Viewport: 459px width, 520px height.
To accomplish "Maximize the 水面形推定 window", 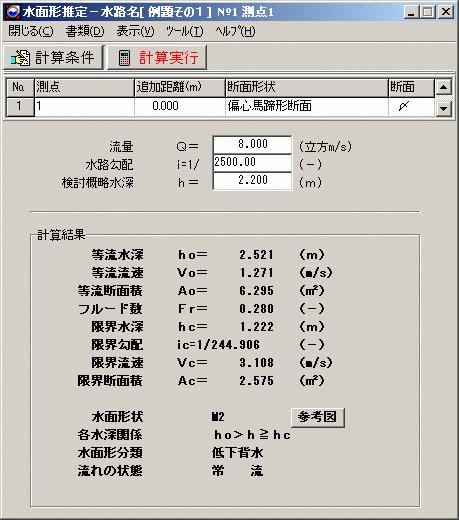I will point(428,12).
